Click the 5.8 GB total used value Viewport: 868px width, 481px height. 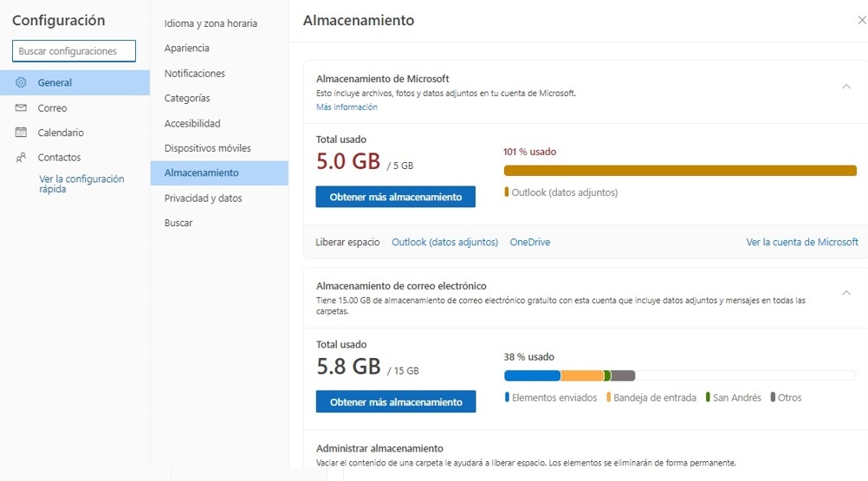(349, 367)
